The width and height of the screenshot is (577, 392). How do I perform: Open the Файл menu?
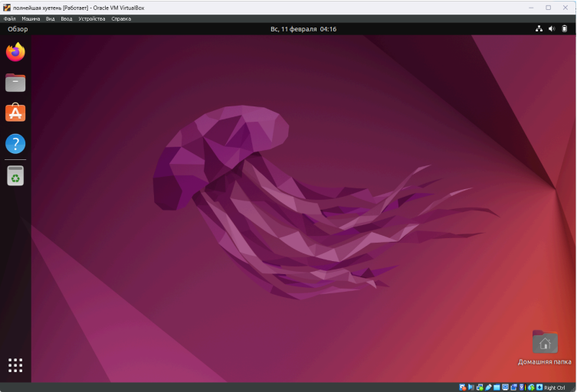9,18
